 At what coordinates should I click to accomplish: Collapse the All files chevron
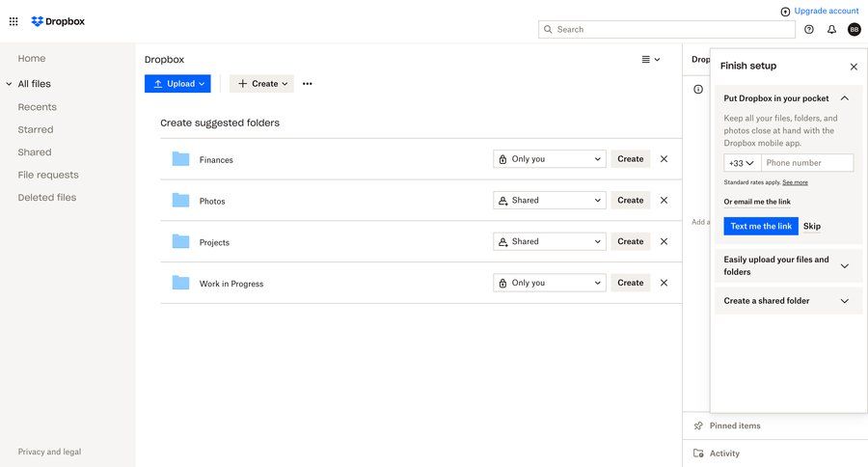pos(9,84)
